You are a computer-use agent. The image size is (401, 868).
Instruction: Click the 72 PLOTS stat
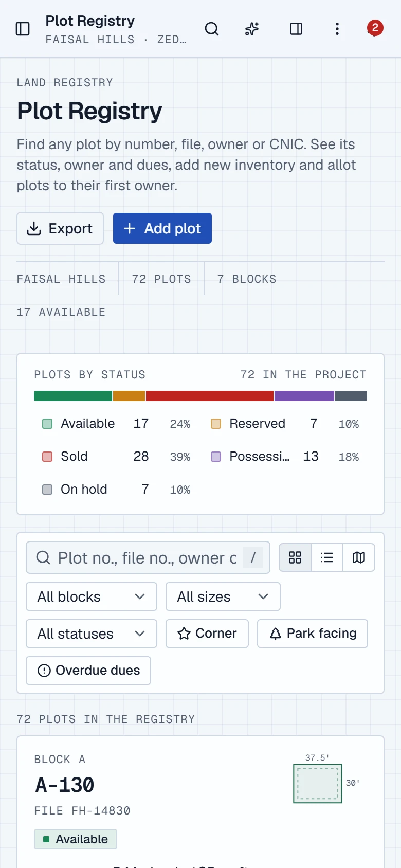point(161,279)
